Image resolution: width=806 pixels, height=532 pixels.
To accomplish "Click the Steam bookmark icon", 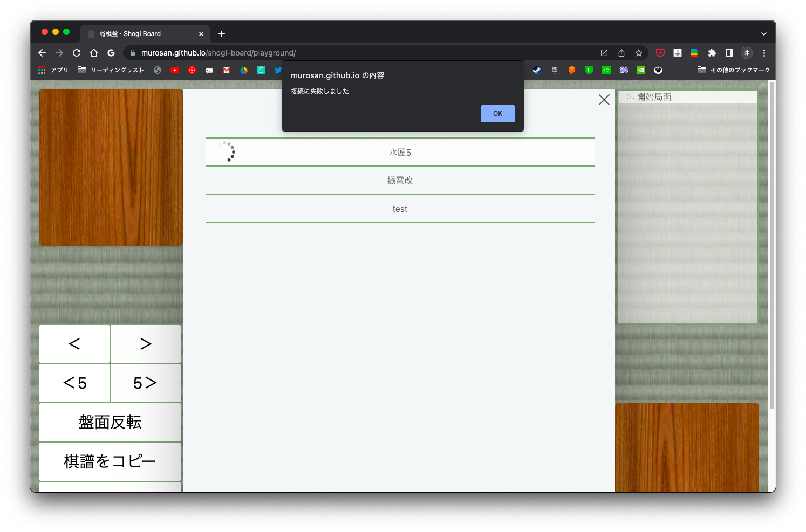I will click(x=537, y=70).
